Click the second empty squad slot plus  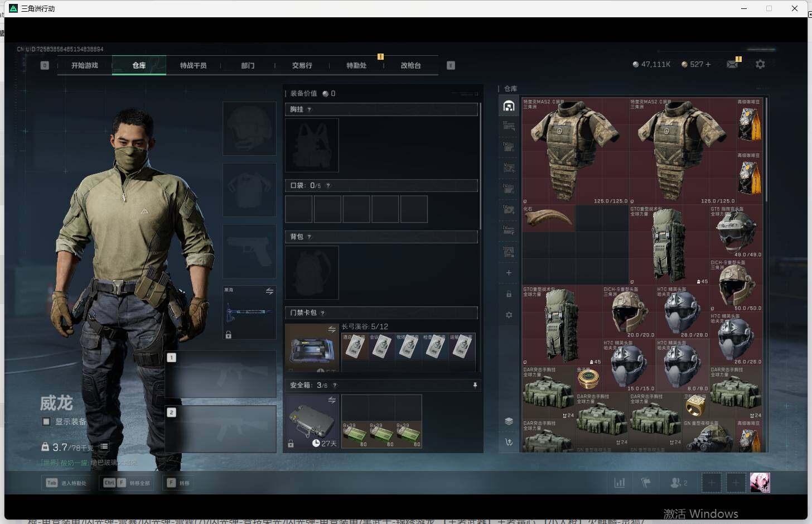pos(736,483)
